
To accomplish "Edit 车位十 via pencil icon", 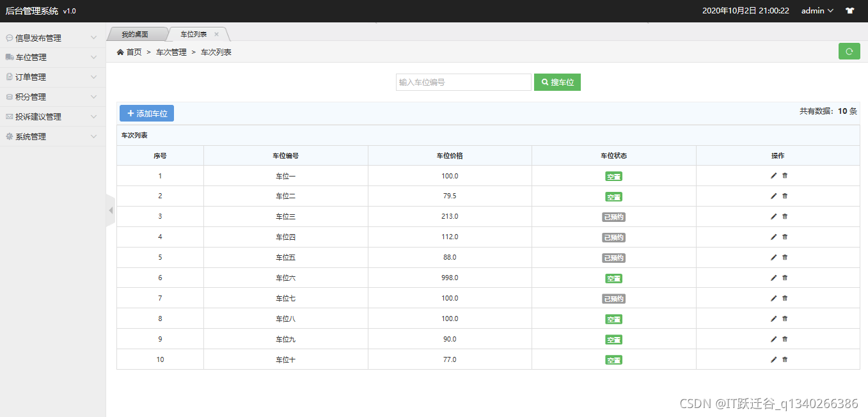I will point(773,359).
